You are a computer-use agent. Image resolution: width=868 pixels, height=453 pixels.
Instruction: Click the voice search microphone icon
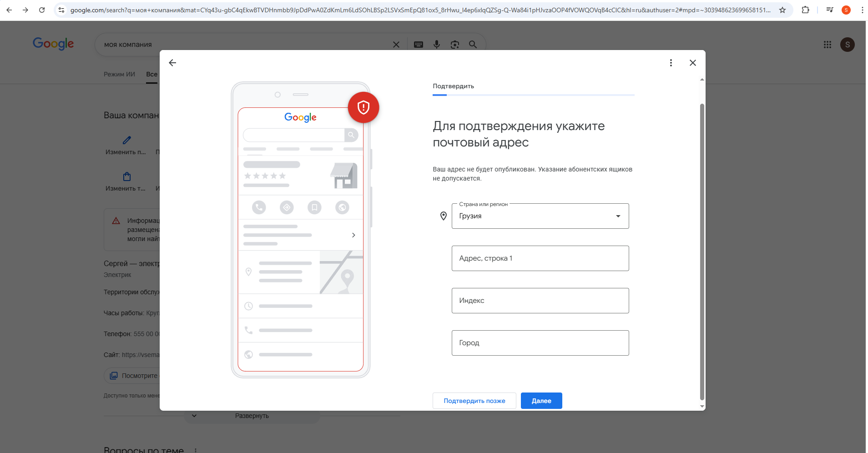437,45
